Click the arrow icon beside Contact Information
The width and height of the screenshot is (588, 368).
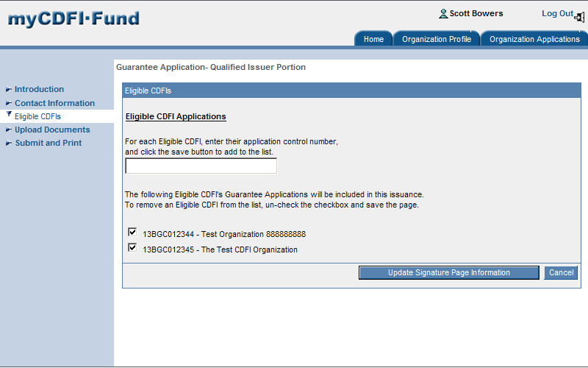click(9, 103)
